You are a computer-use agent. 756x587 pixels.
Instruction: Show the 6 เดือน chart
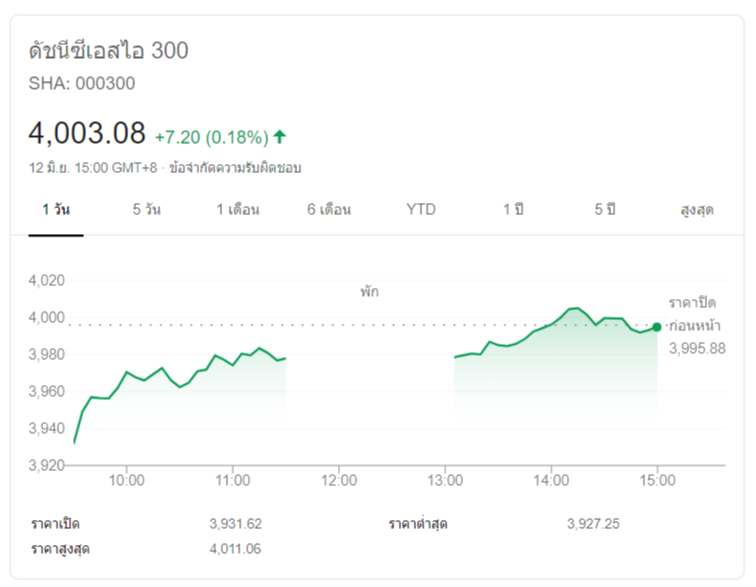(x=329, y=210)
